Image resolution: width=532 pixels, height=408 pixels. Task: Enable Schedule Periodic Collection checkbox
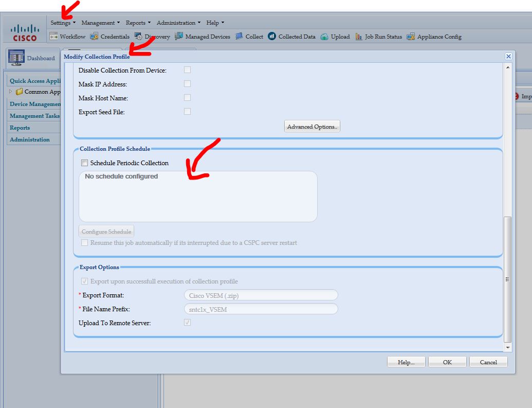pos(84,163)
